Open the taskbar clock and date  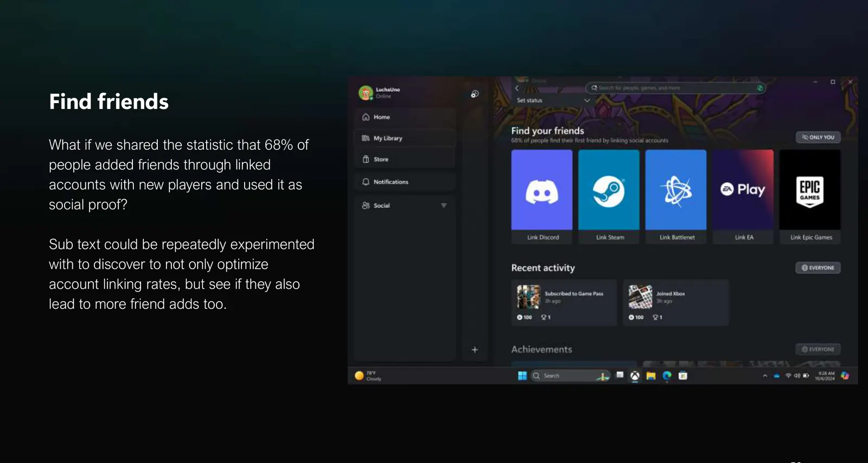pyautogui.click(x=825, y=376)
